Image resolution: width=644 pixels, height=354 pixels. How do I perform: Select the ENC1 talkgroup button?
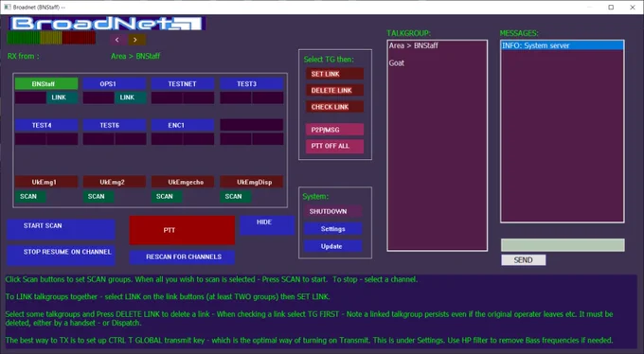(183, 125)
